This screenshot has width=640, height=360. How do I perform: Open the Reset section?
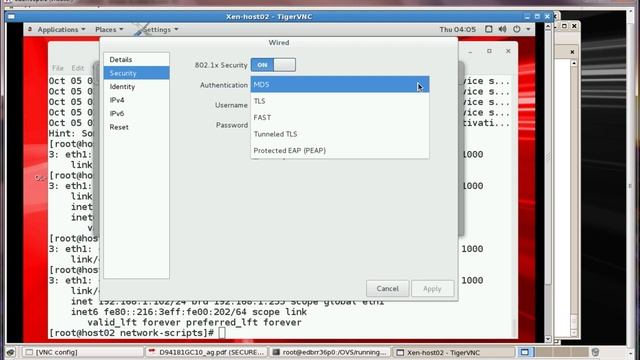[136, 127]
